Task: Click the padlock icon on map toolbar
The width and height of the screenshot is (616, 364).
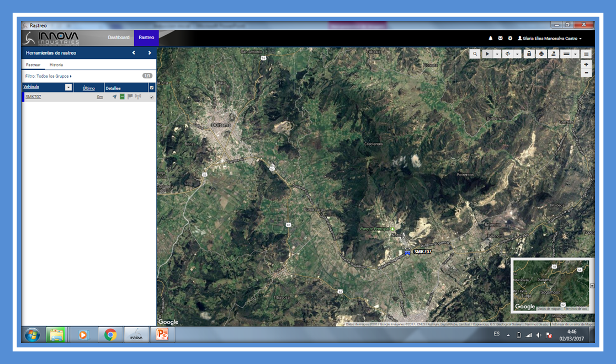Action: (x=529, y=54)
